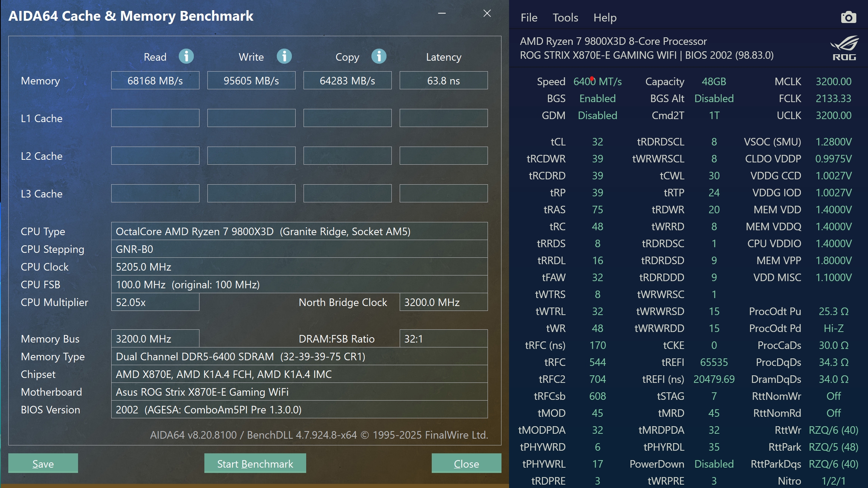This screenshot has height=488, width=868.
Task: Click the CPU Type field
Action: (299, 231)
